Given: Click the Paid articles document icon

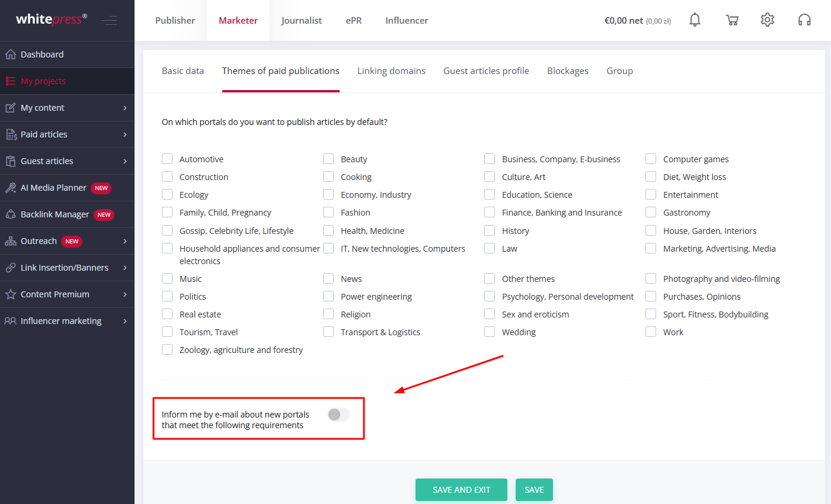Looking at the screenshot, I should coord(11,134).
